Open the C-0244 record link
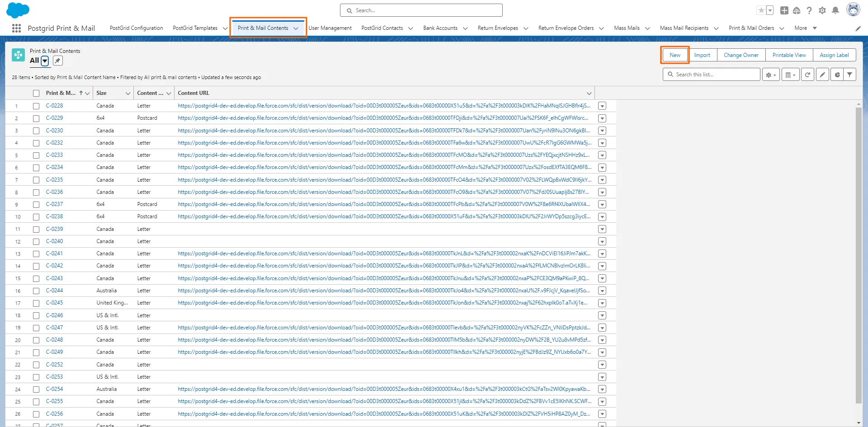The width and height of the screenshot is (868, 427). [x=54, y=291]
